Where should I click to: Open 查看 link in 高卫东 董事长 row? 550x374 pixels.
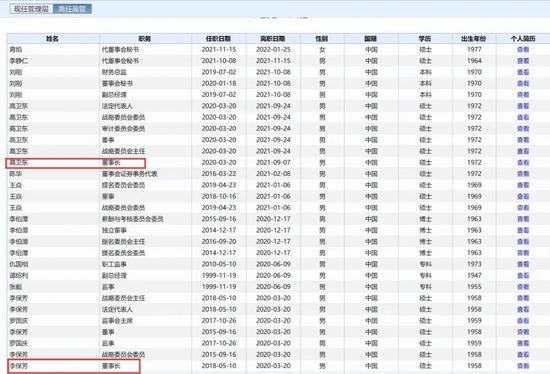[x=523, y=162]
